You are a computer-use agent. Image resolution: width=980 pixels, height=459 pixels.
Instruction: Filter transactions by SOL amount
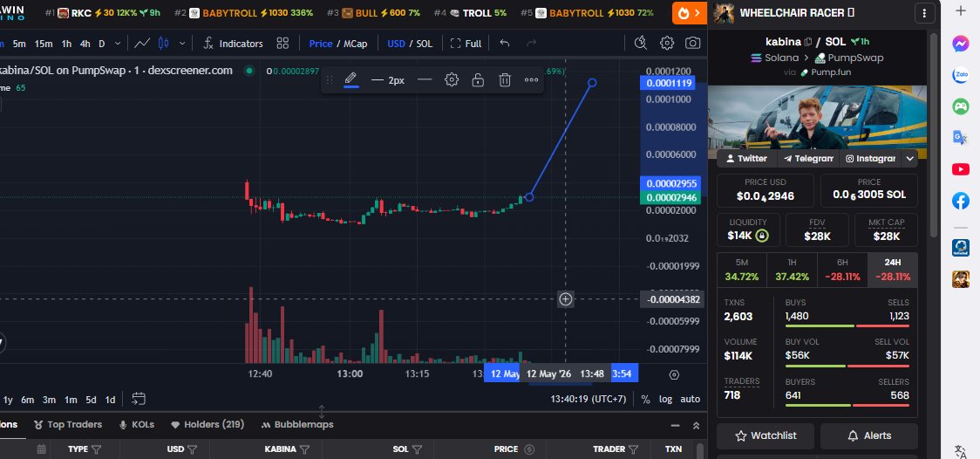pyautogui.click(x=417, y=449)
